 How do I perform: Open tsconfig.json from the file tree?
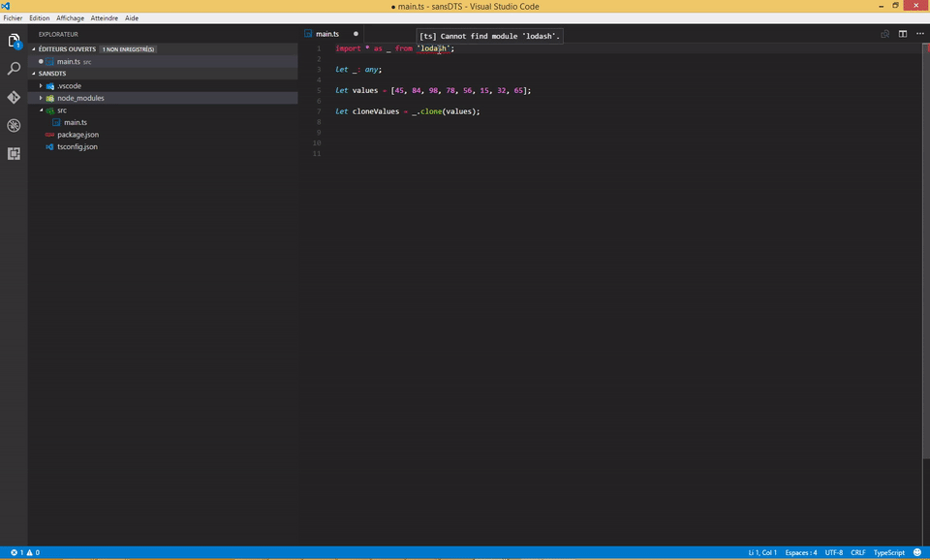pos(77,146)
